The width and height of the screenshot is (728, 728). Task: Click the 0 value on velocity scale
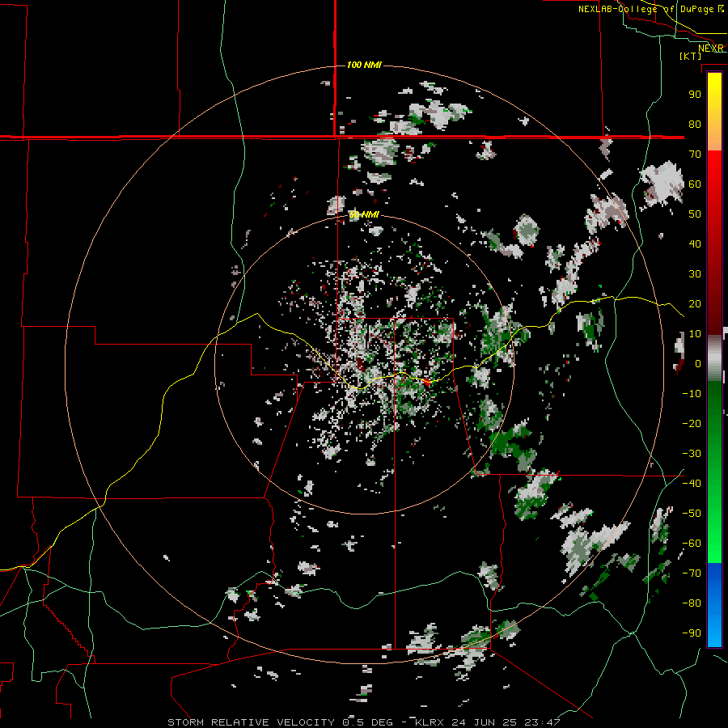click(698, 363)
